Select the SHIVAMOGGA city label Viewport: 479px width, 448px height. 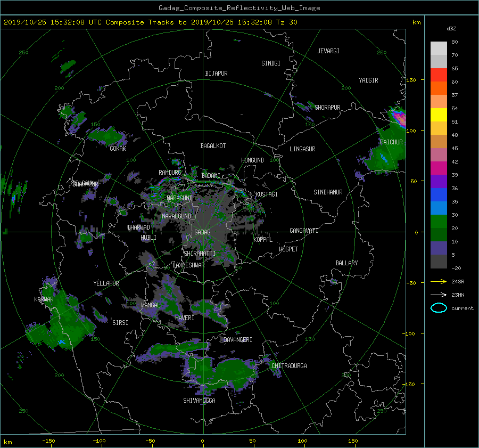tap(199, 401)
